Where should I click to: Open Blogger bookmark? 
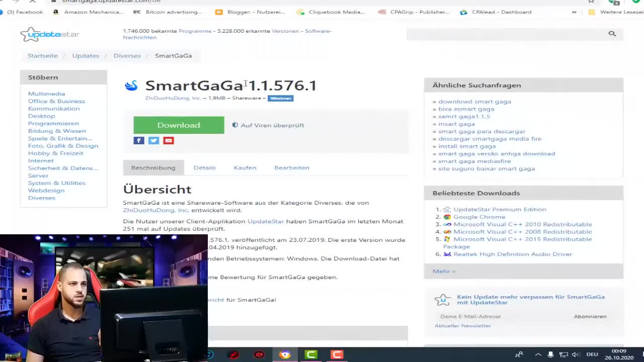point(250,12)
